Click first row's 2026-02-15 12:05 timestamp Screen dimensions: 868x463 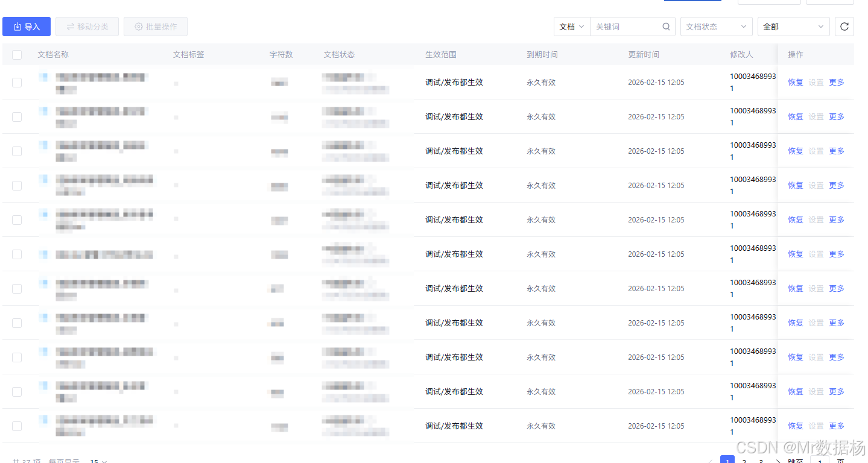pos(656,83)
